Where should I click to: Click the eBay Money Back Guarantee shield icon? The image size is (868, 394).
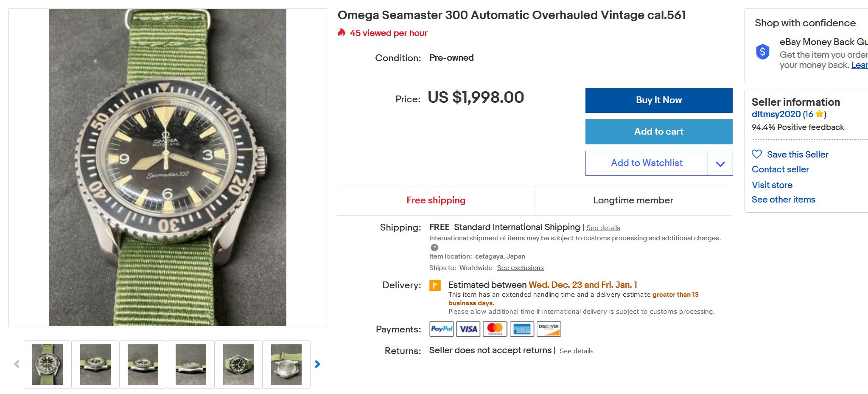[763, 52]
